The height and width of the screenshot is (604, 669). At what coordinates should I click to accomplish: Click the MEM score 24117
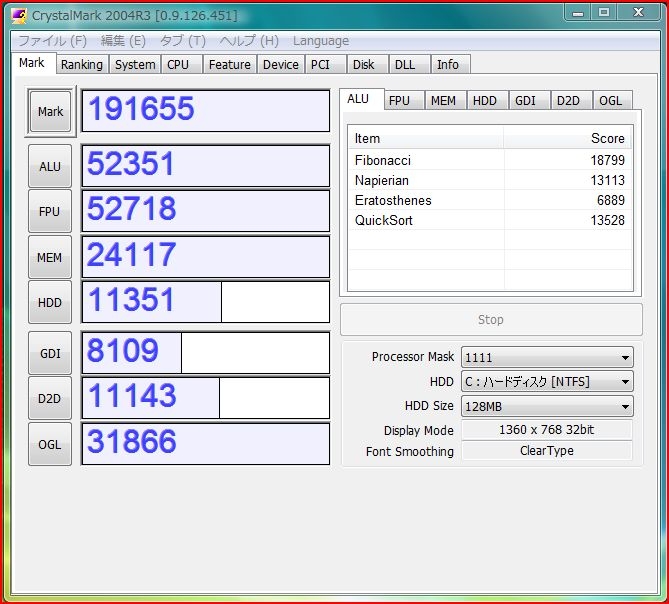pos(206,257)
